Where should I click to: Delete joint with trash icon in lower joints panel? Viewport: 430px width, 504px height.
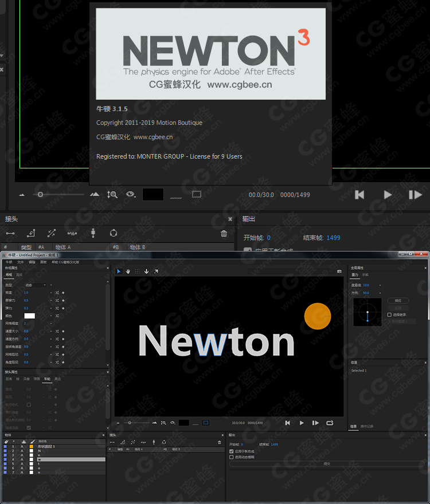pyautogui.click(x=220, y=442)
